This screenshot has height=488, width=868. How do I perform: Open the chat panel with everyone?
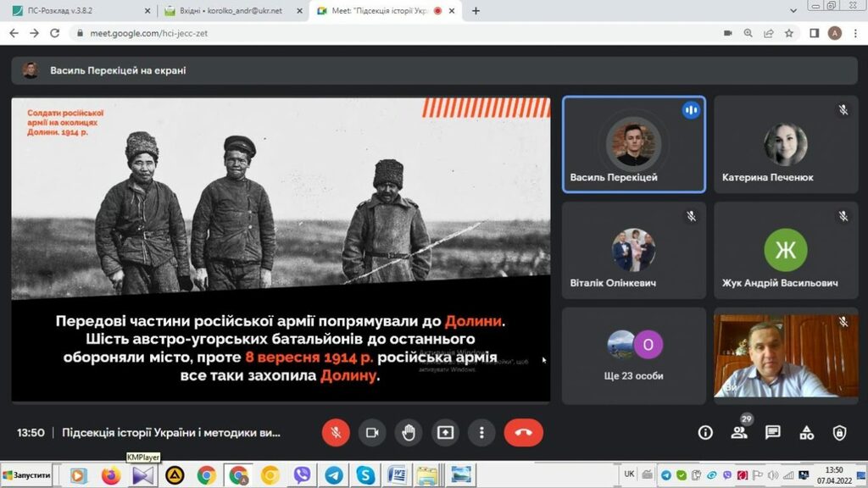[772, 432]
